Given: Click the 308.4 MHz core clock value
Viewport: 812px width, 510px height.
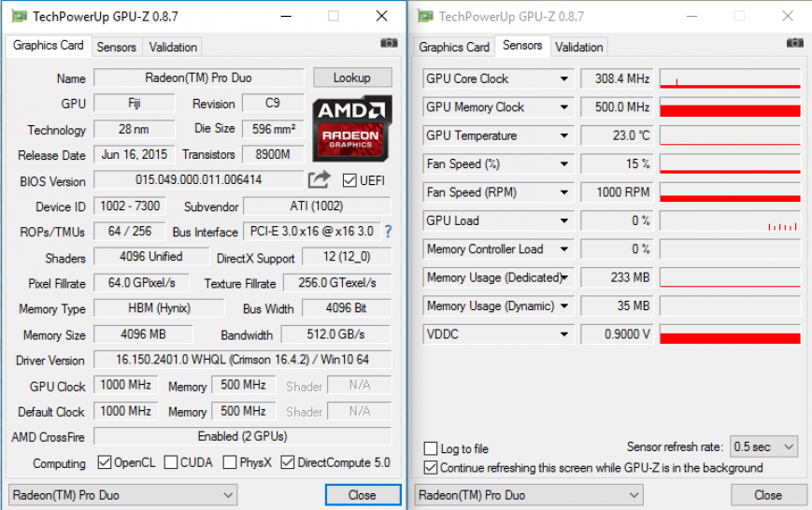Looking at the screenshot, I should tap(618, 78).
